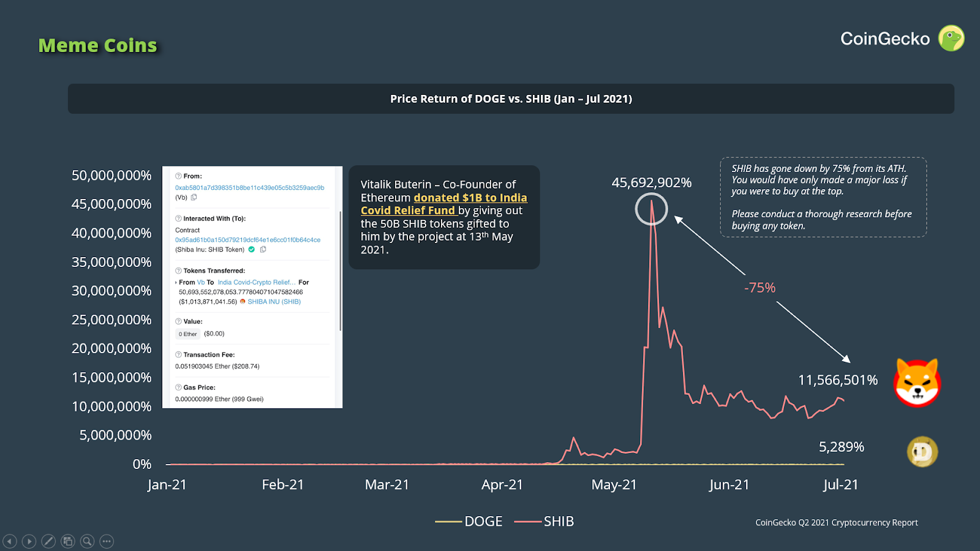
Task: Expand the Tokens Transferred row arrow
Action: 176,282
